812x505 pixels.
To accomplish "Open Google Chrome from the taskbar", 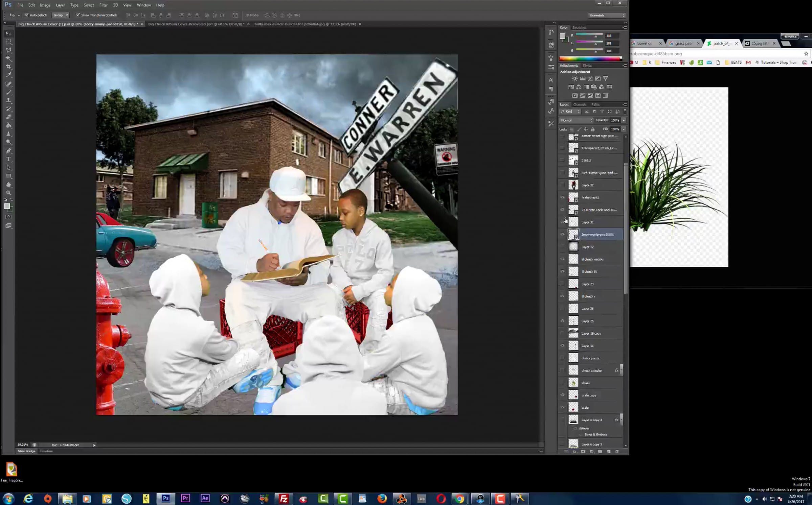I will [x=459, y=499].
